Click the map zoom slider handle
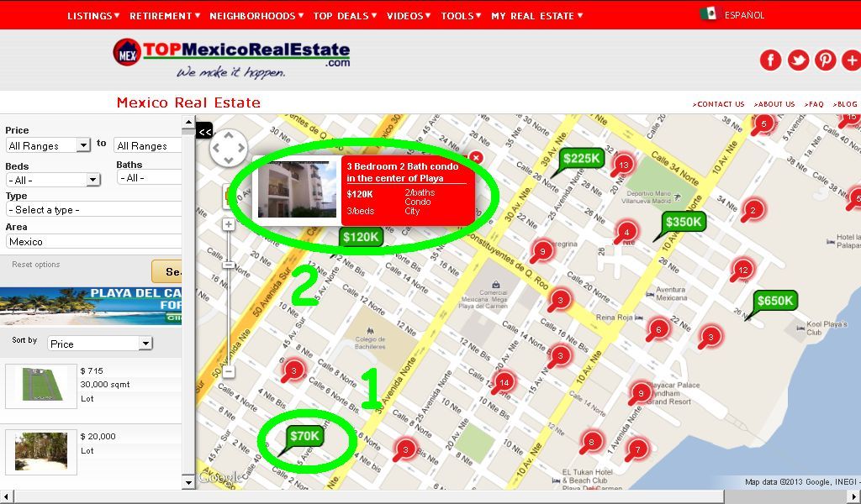 [x=229, y=265]
